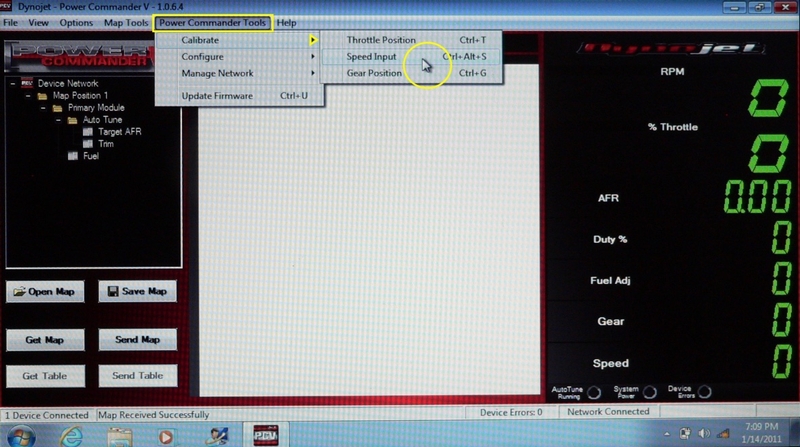This screenshot has height=447, width=800.
Task: Collapse the Primary Module node
Action: coord(43,108)
